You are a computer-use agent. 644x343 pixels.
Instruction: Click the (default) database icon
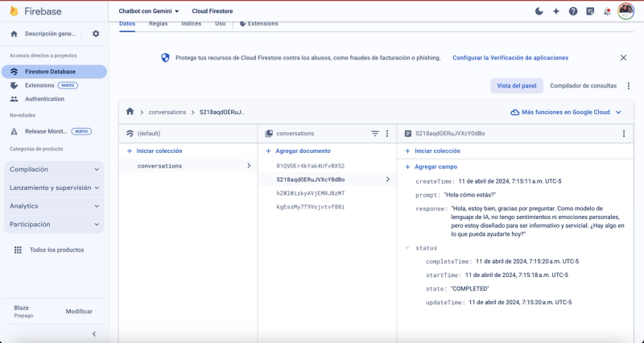point(130,134)
